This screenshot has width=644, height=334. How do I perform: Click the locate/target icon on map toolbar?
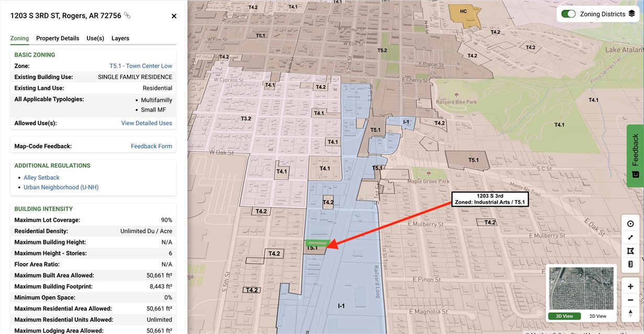pyautogui.click(x=630, y=224)
